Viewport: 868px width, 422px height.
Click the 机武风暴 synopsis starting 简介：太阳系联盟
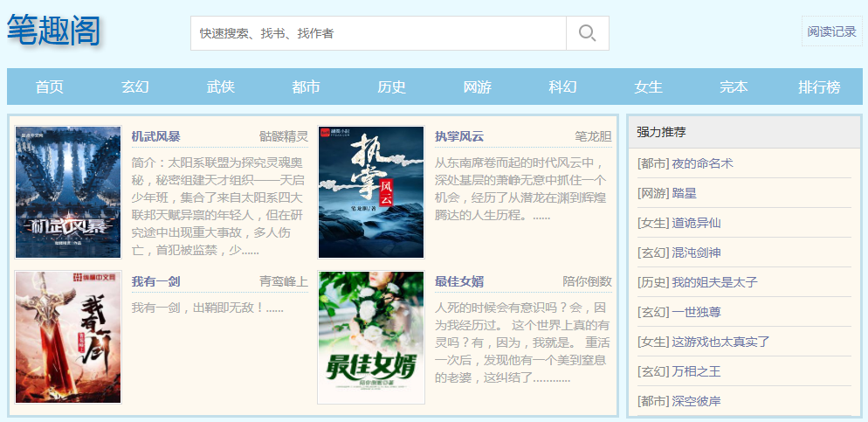point(217,207)
